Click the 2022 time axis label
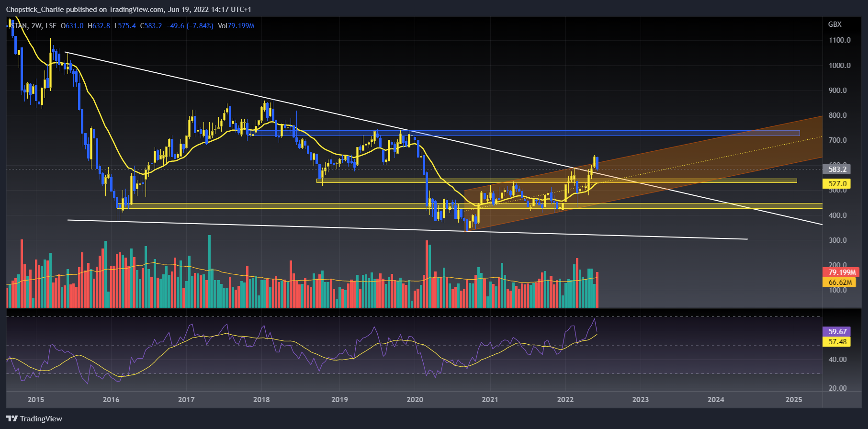This screenshot has width=868, height=429. point(565,399)
